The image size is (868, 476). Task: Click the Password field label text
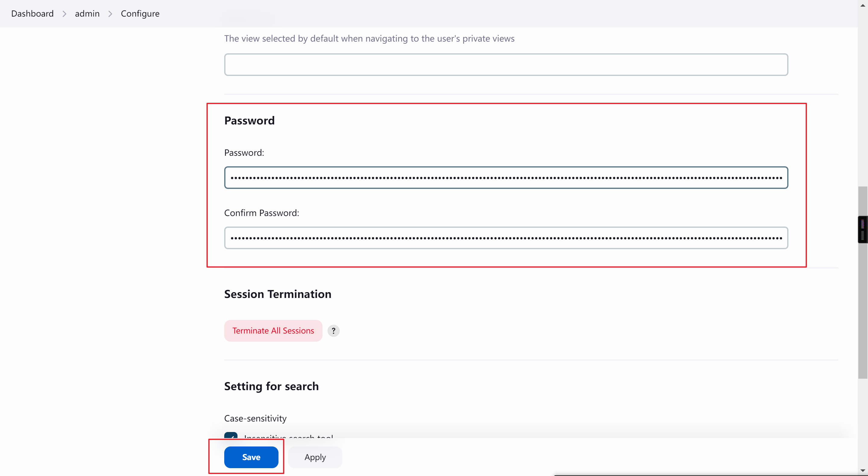[x=244, y=153]
